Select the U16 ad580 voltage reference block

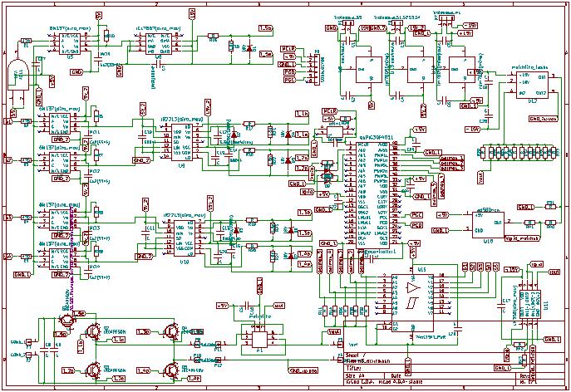(x=488, y=225)
